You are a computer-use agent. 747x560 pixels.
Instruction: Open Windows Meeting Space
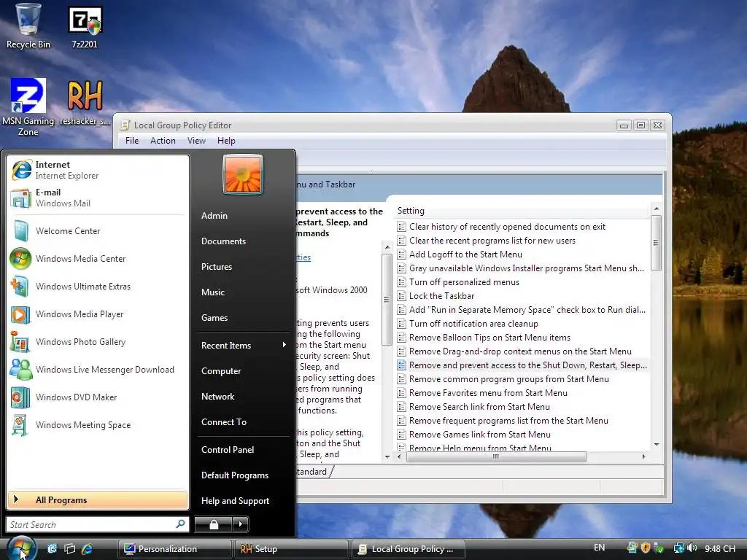pos(98,425)
